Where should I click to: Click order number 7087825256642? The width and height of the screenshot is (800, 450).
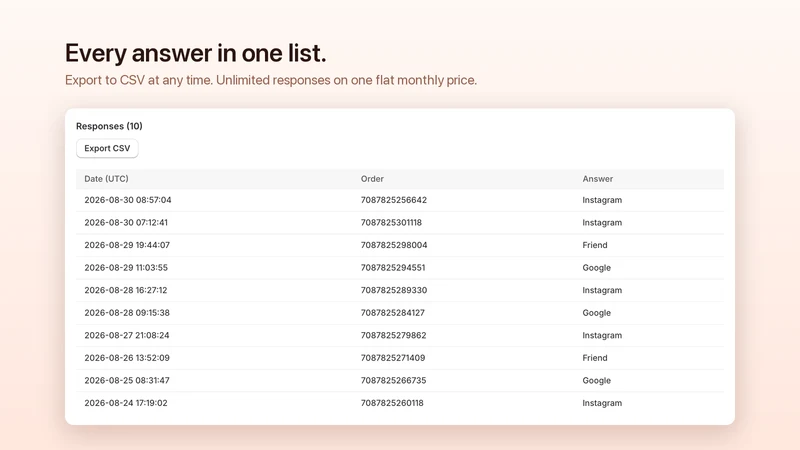pos(393,200)
